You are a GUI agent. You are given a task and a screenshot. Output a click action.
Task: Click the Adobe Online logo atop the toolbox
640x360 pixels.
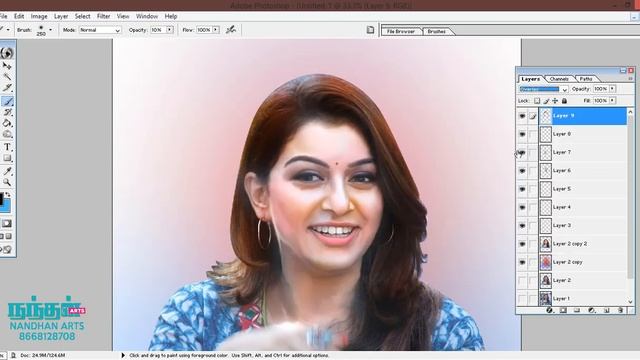tap(7, 53)
